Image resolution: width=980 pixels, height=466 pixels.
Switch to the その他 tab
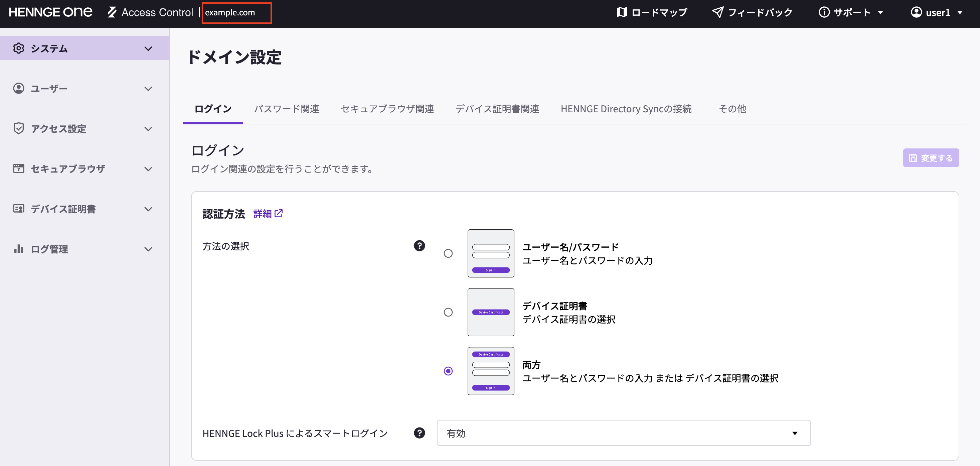click(732, 109)
